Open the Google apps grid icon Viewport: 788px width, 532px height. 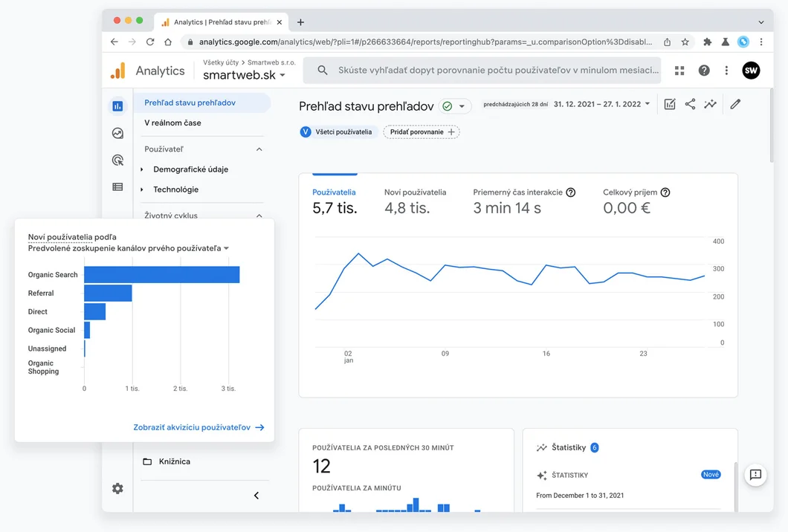679,71
